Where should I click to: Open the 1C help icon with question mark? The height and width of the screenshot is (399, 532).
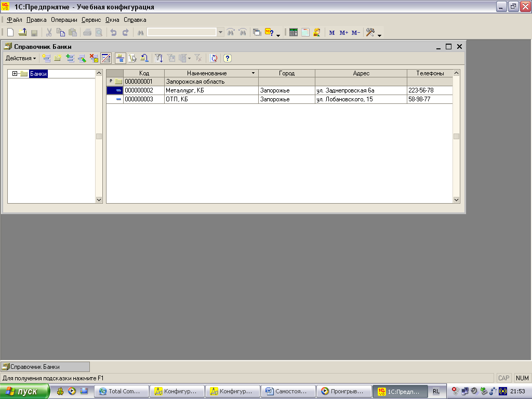(269, 33)
